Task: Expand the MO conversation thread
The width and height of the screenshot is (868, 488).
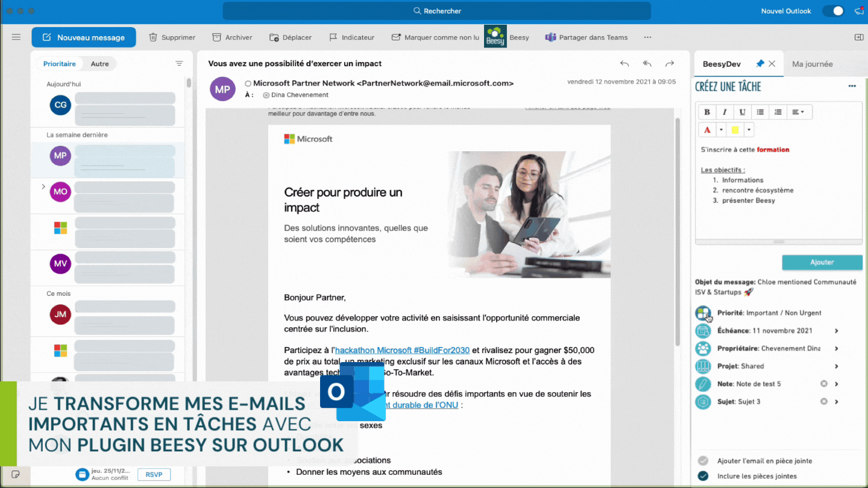Action: point(43,187)
